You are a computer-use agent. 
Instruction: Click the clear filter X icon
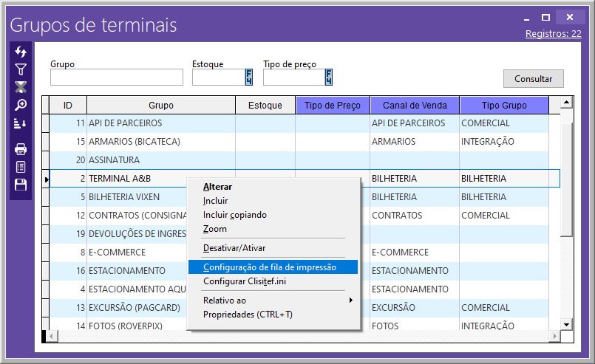21,87
